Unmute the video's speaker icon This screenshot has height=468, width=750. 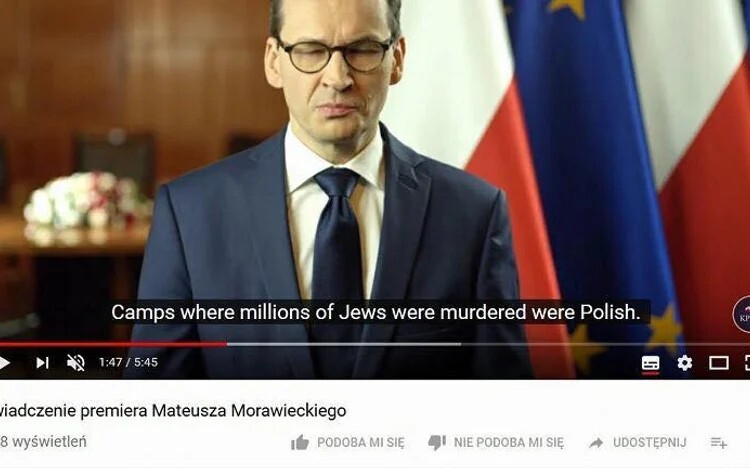click(x=76, y=363)
